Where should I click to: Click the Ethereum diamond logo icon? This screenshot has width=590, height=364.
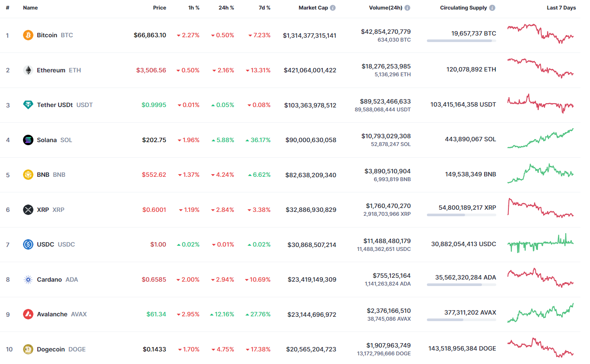28,70
